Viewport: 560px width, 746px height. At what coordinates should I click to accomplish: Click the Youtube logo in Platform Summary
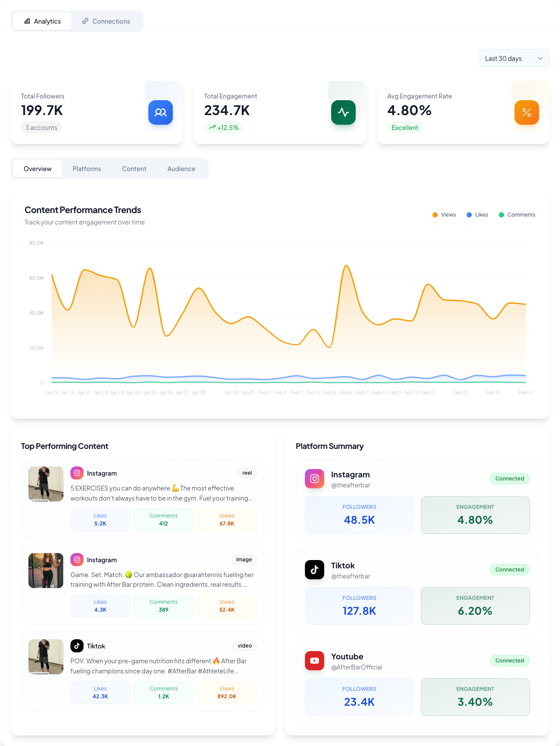[x=315, y=661]
